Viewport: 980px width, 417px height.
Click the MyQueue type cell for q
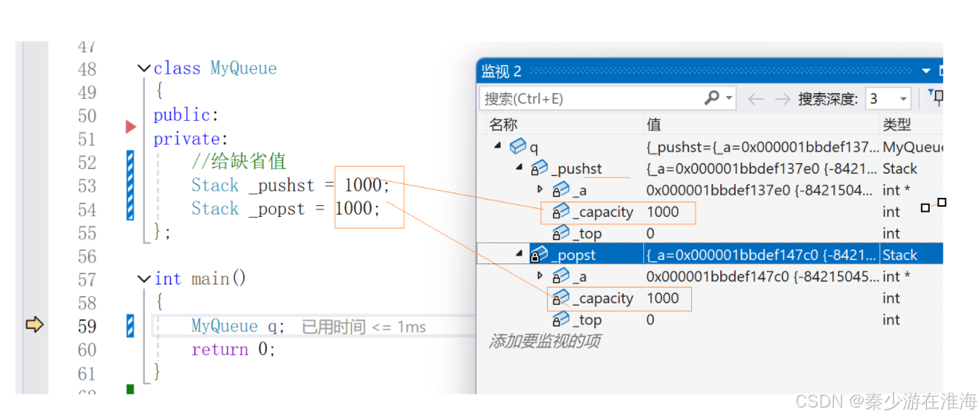coord(912,147)
